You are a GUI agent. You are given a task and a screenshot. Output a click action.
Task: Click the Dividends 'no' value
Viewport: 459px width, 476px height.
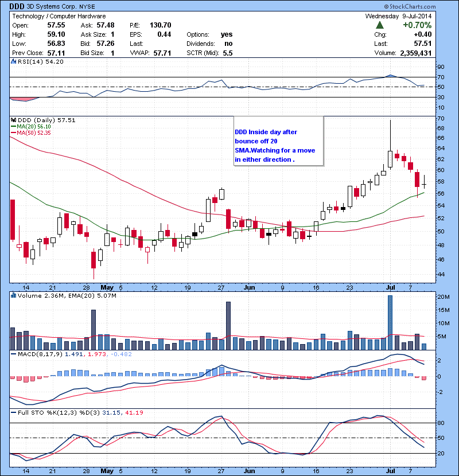tap(228, 44)
